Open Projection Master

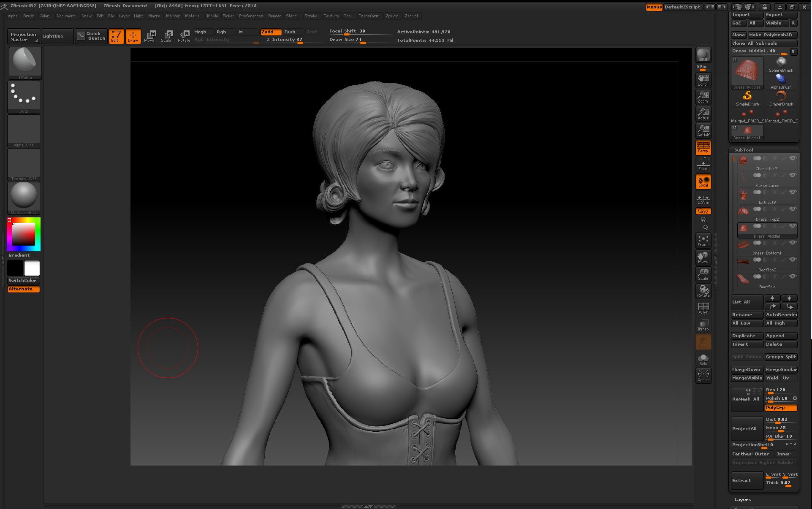point(23,36)
